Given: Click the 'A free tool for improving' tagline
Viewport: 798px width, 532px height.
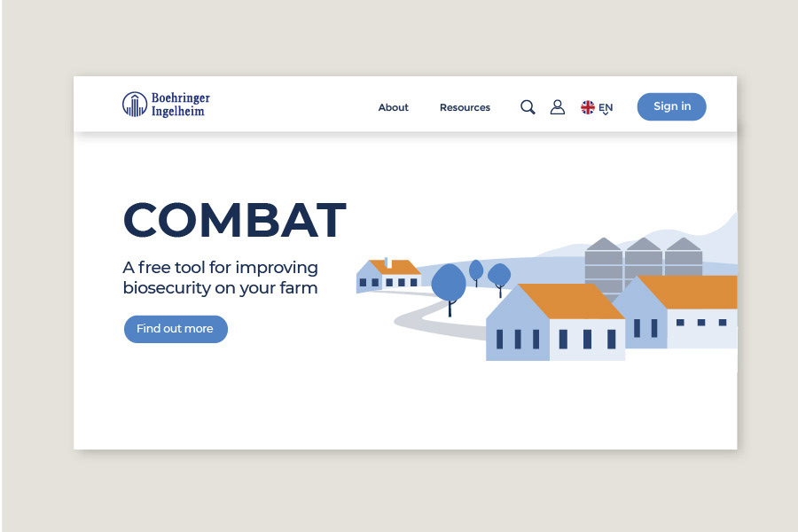Looking at the screenshot, I should (x=221, y=267).
